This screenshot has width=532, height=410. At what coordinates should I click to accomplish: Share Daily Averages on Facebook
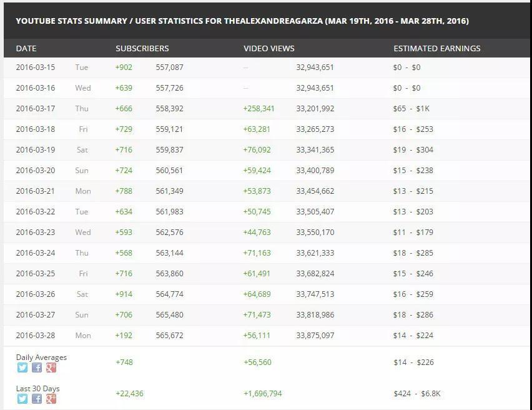37,367
